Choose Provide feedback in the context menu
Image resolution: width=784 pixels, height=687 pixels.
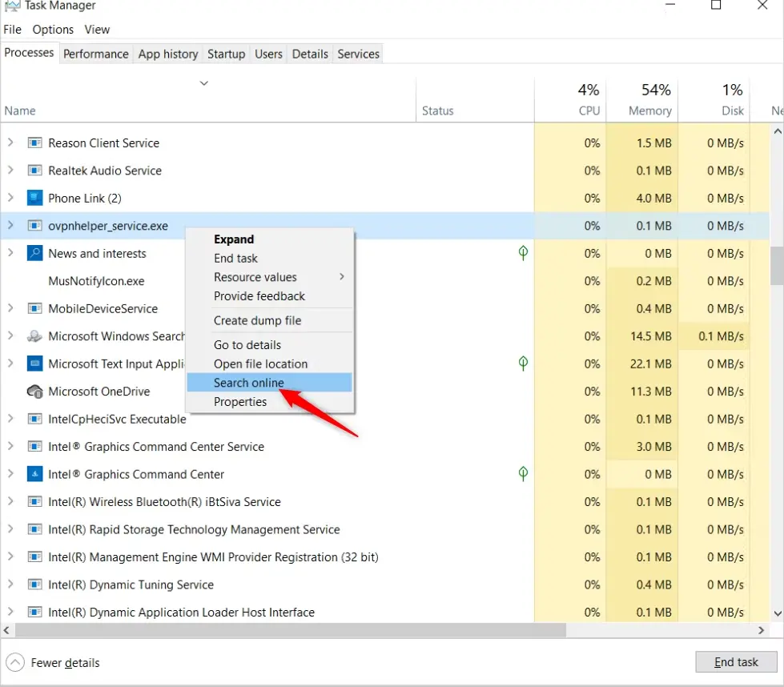270,296
